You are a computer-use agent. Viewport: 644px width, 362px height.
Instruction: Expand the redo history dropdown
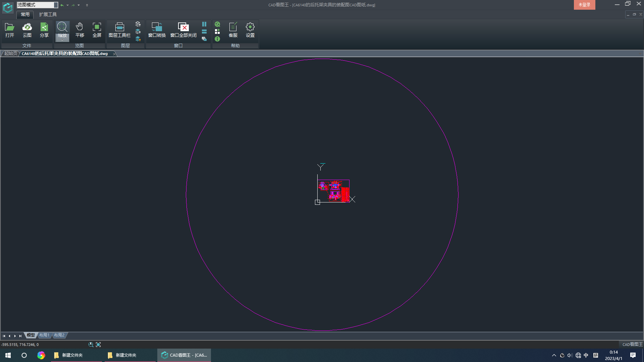tap(78, 5)
